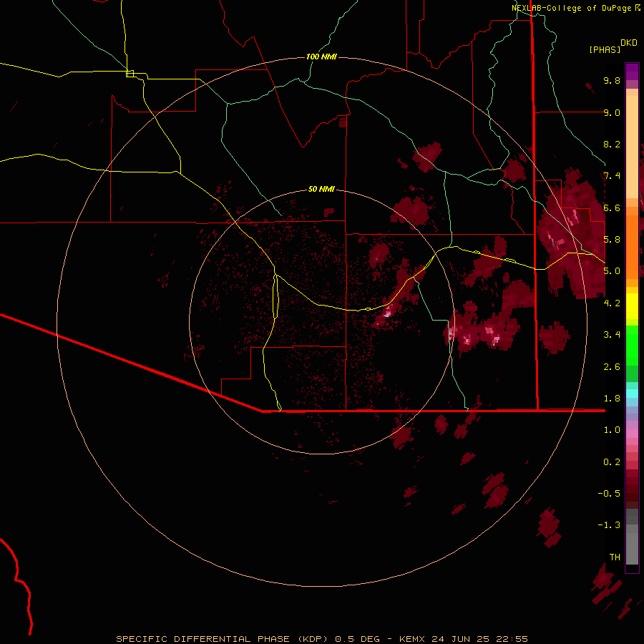Viewport: 644px width, 644px height.
Task: Click the "100 NMI" range ring label
Action: [321, 57]
